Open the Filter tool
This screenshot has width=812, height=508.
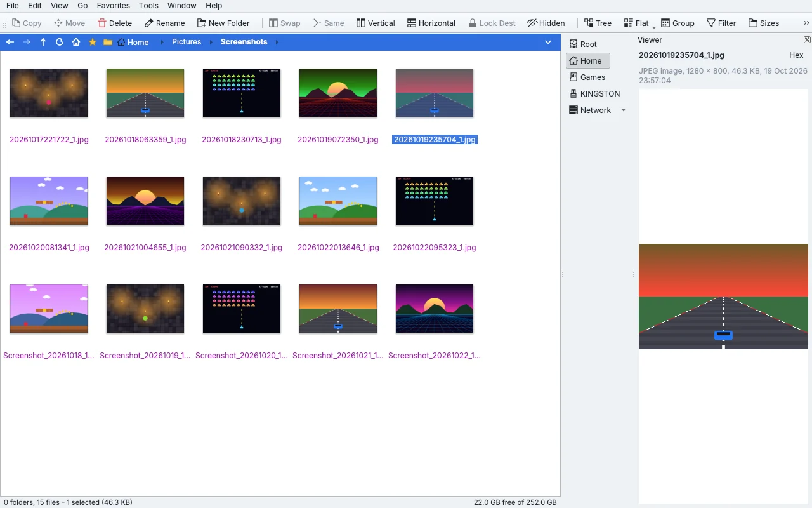pyautogui.click(x=721, y=23)
